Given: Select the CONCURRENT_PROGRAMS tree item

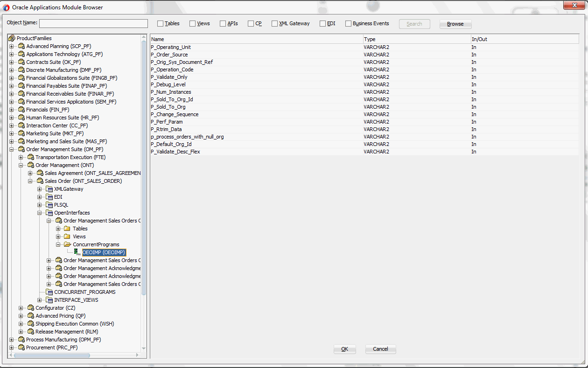Looking at the screenshot, I should [x=85, y=292].
